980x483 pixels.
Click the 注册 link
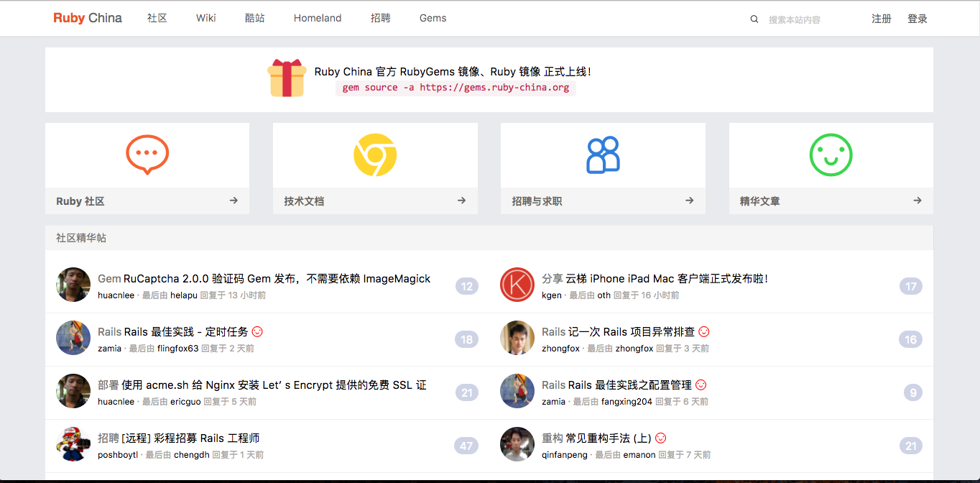882,19
